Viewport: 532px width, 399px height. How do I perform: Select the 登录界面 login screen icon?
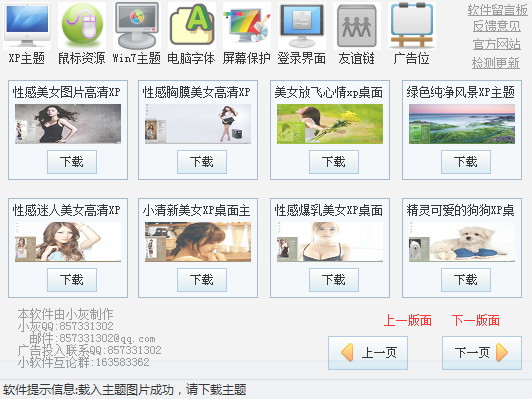[x=302, y=26]
